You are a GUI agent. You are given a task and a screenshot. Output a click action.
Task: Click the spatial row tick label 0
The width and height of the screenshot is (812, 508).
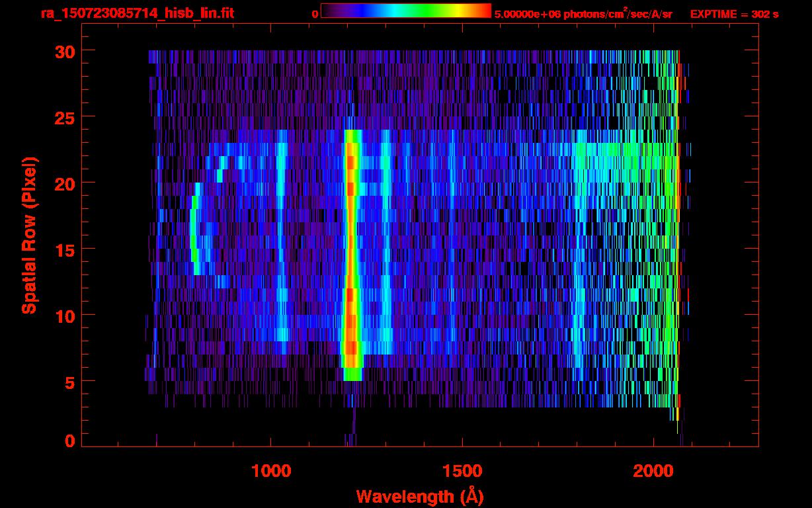coord(69,441)
